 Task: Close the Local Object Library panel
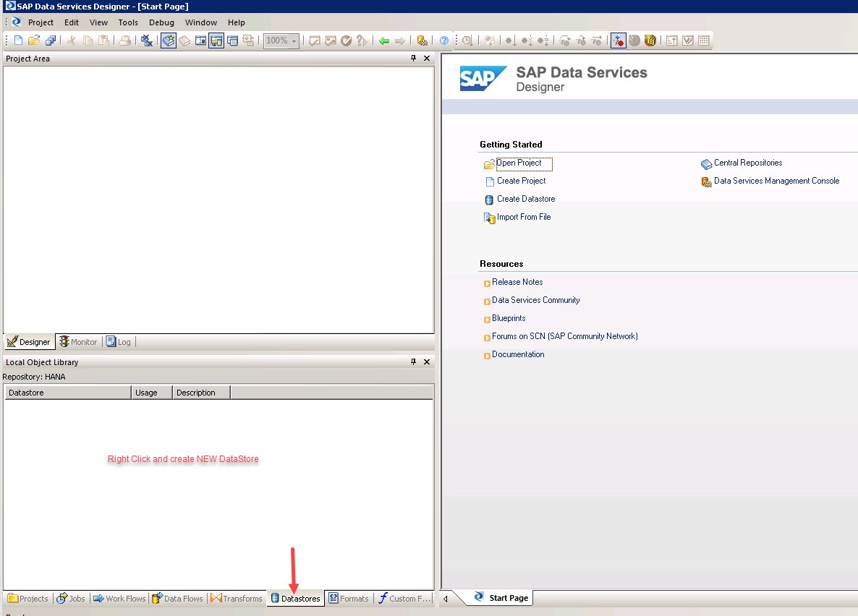(x=427, y=362)
